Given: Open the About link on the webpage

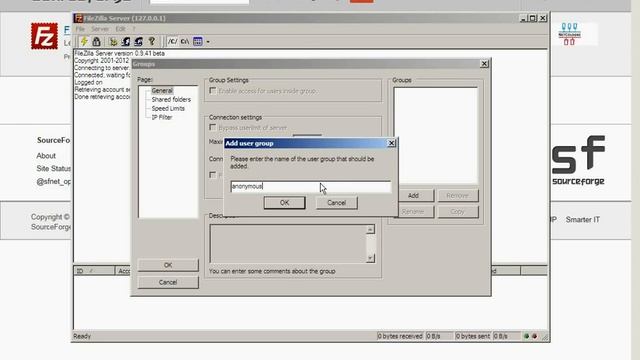Looking at the screenshot, I should click(x=46, y=156).
